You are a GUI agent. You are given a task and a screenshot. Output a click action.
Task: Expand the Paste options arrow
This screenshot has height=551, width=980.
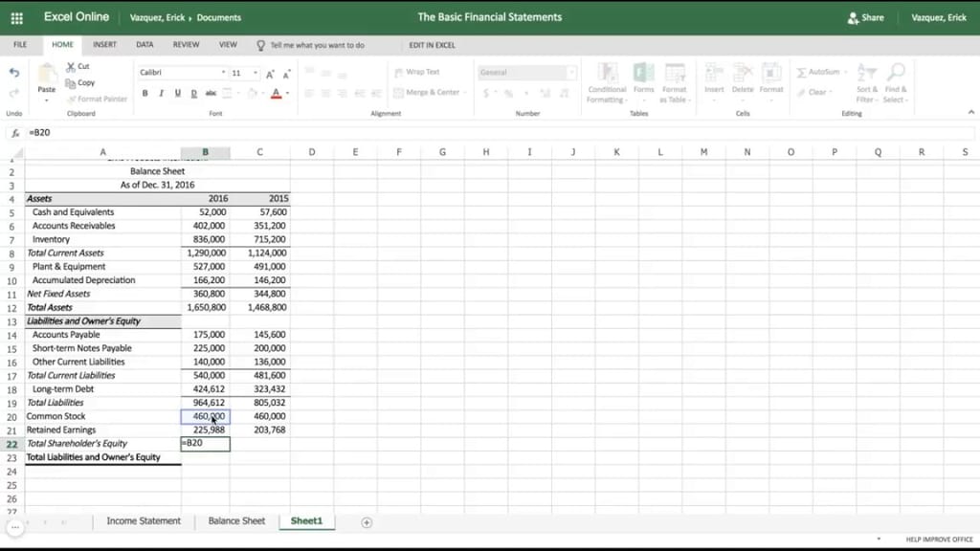click(47, 99)
